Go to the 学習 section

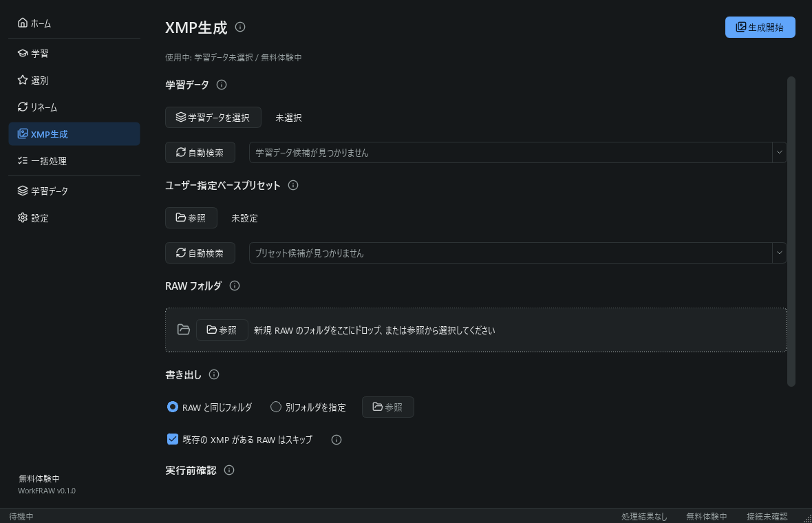[74, 54]
